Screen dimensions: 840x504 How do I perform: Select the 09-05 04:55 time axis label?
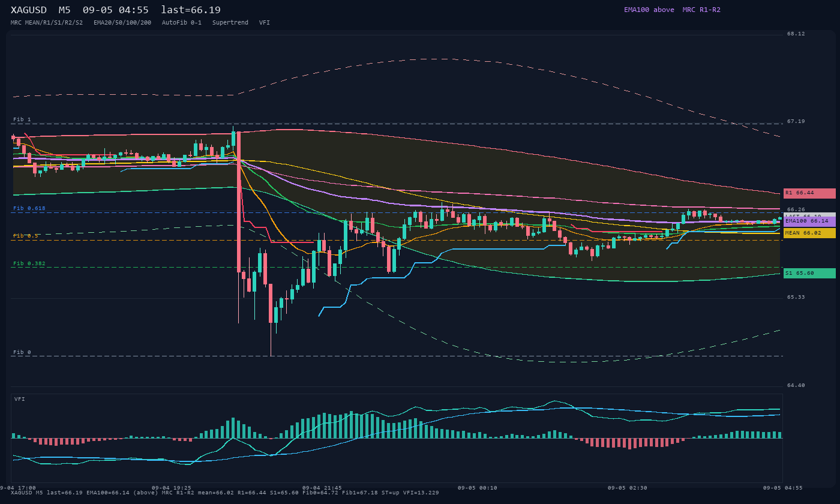(x=782, y=488)
